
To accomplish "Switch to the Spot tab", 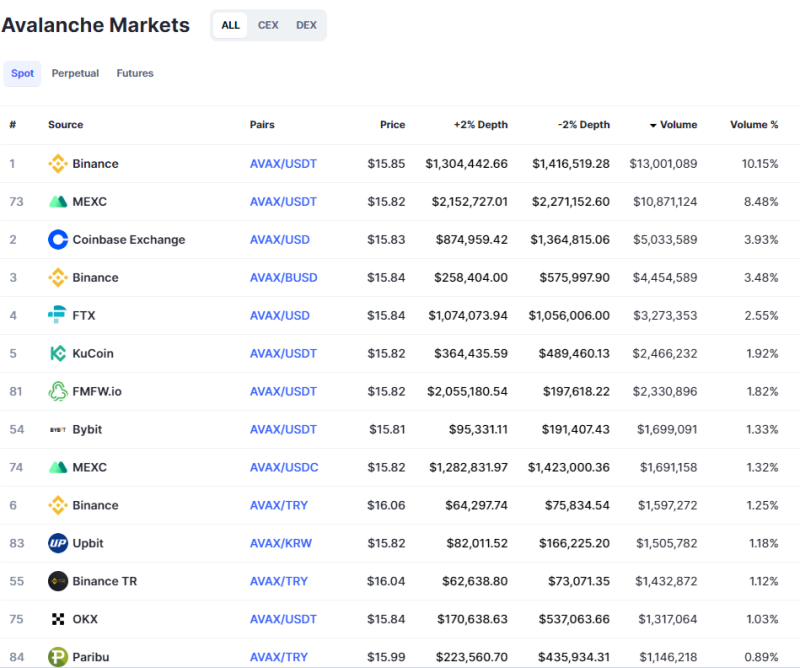I will click(22, 73).
